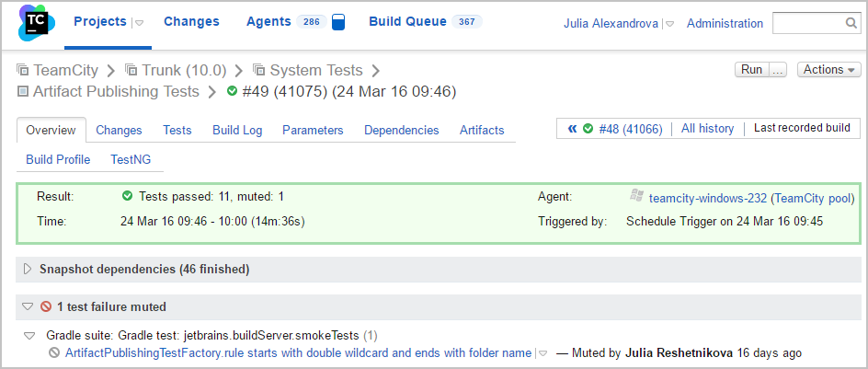Click the 'Last recorded build' text

(x=802, y=128)
